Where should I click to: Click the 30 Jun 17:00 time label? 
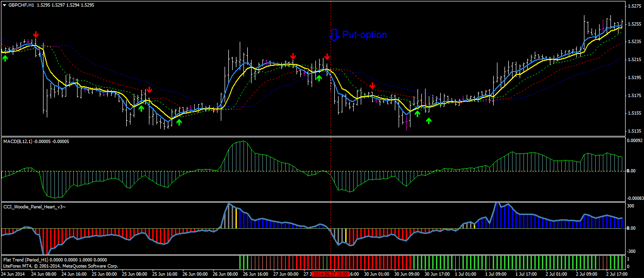point(437,274)
